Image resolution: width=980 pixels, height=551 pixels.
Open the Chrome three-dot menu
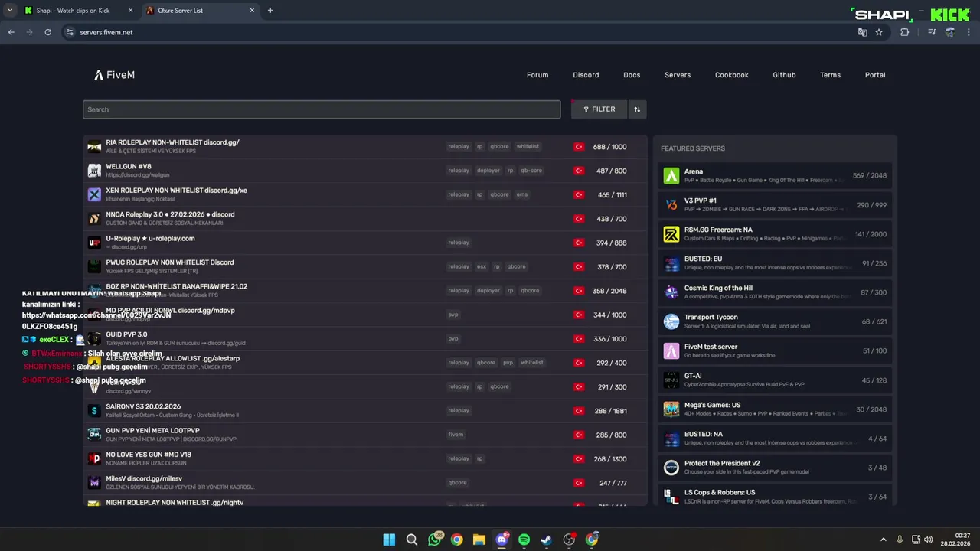click(969, 32)
